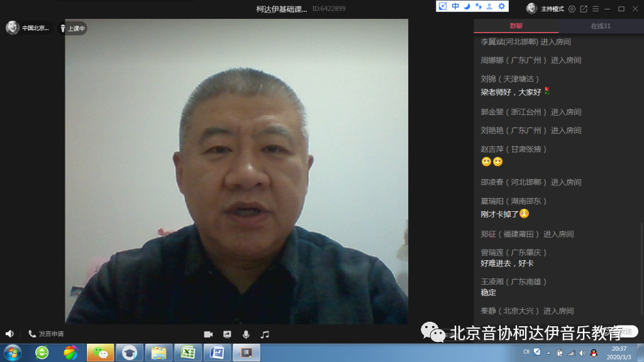Click the input method icon in system tray
The width and height of the screenshot is (644, 362).
[x=537, y=352]
